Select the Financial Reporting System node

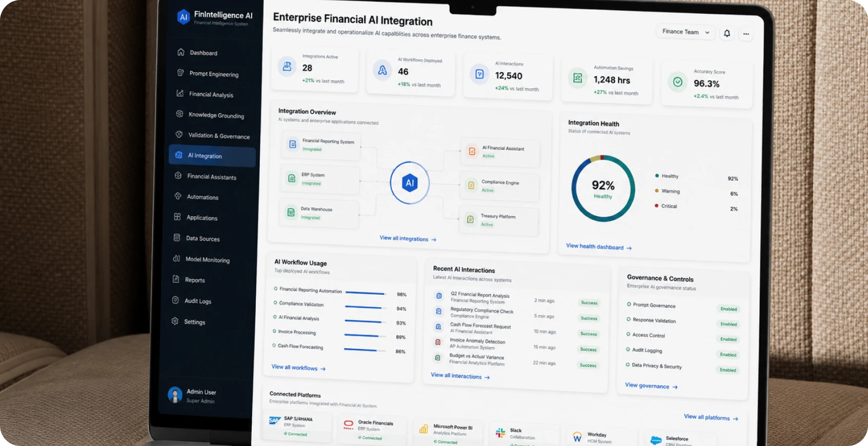tap(321, 145)
